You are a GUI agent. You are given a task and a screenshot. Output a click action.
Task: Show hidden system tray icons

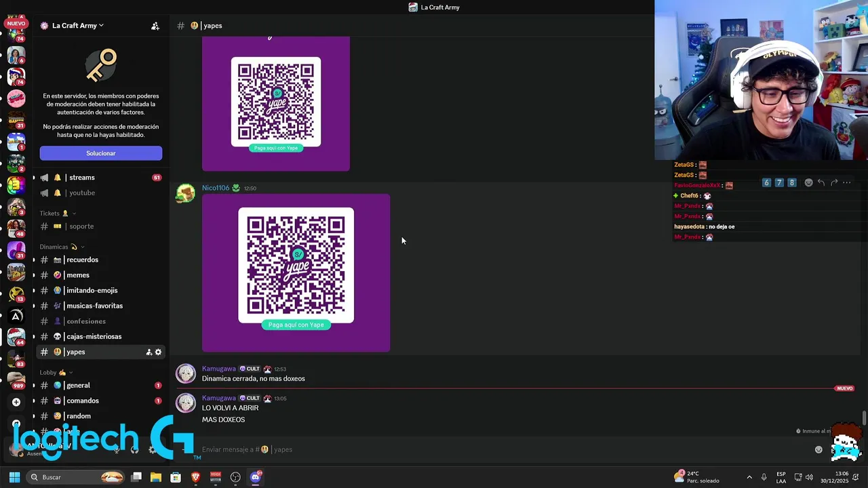749,477
